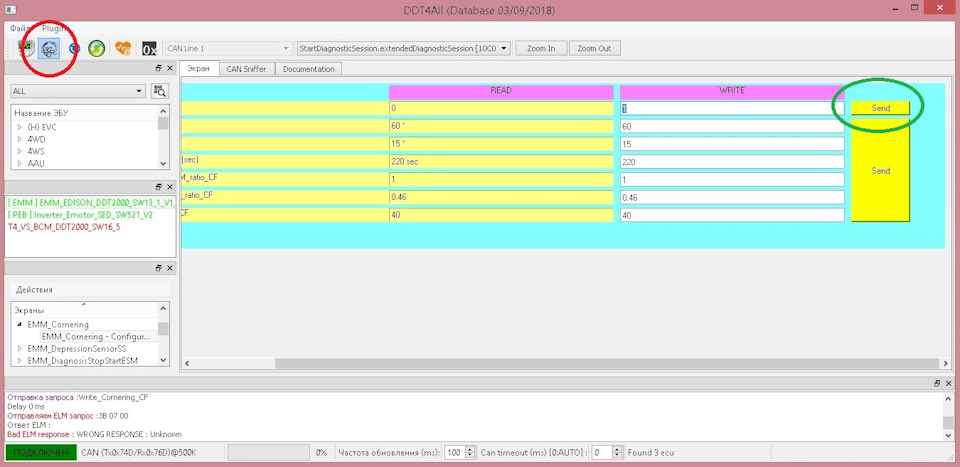Screen dimensions: 960x467
Task: Click the ECU scan icon beside the ALL dropdown
Action: (x=159, y=91)
